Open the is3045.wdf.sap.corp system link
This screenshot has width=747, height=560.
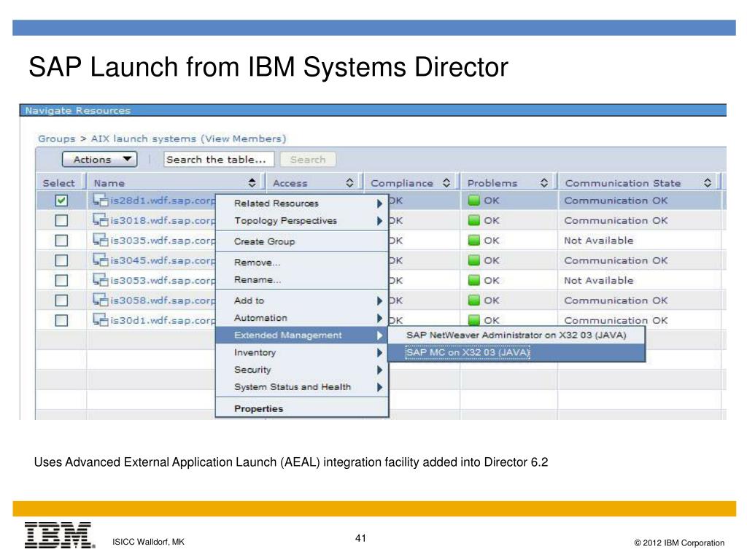pos(163,260)
